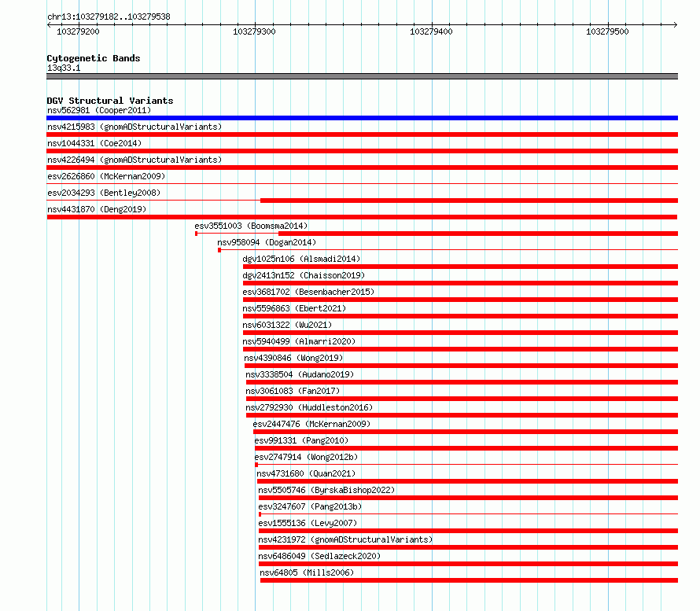This screenshot has width=700, height=611.
Task: Open dgv1025n106 (Alsmadi2014) variant
Action: [301, 259]
